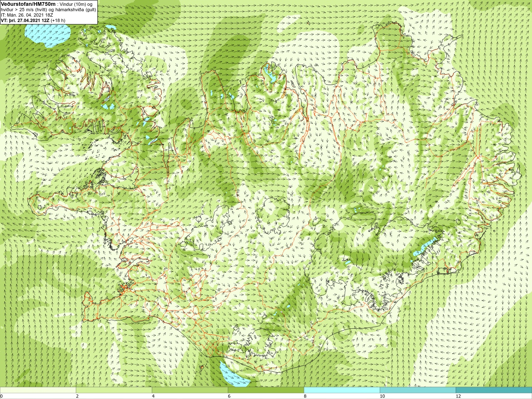Click the scale label '2'
The height and width of the screenshot is (399, 532).
point(77,396)
